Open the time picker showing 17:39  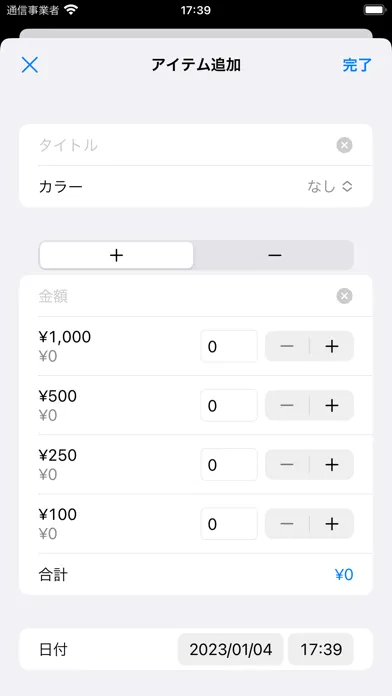321,649
